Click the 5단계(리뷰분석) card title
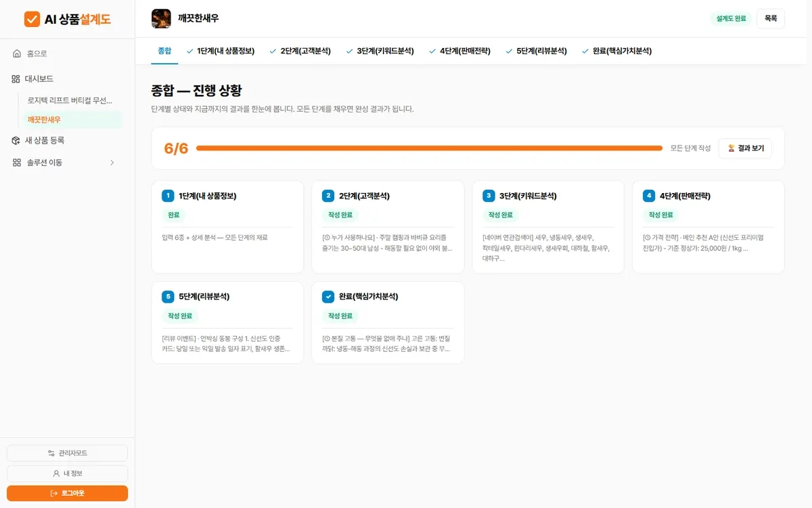812x508 pixels. (204, 297)
